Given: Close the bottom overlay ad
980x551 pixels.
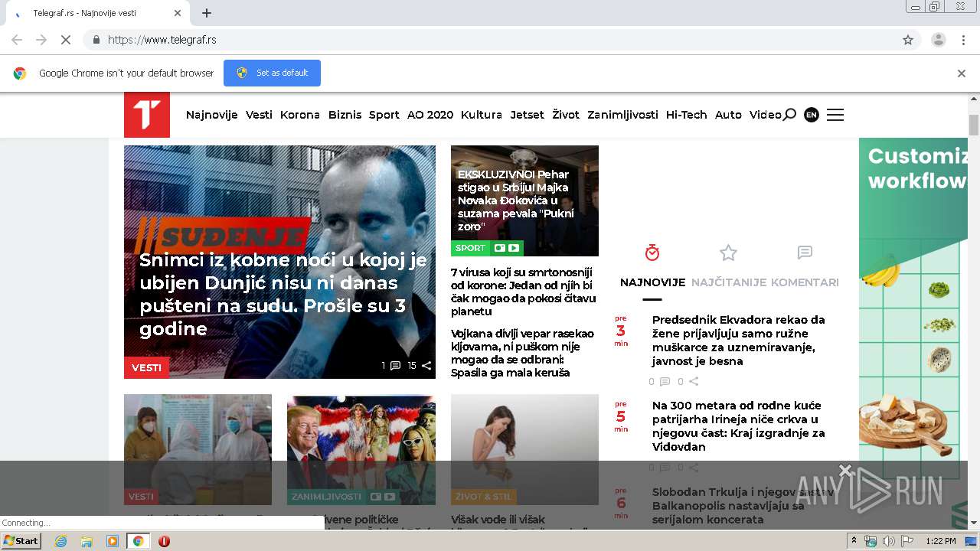Looking at the screenshot, I should 845,469.
